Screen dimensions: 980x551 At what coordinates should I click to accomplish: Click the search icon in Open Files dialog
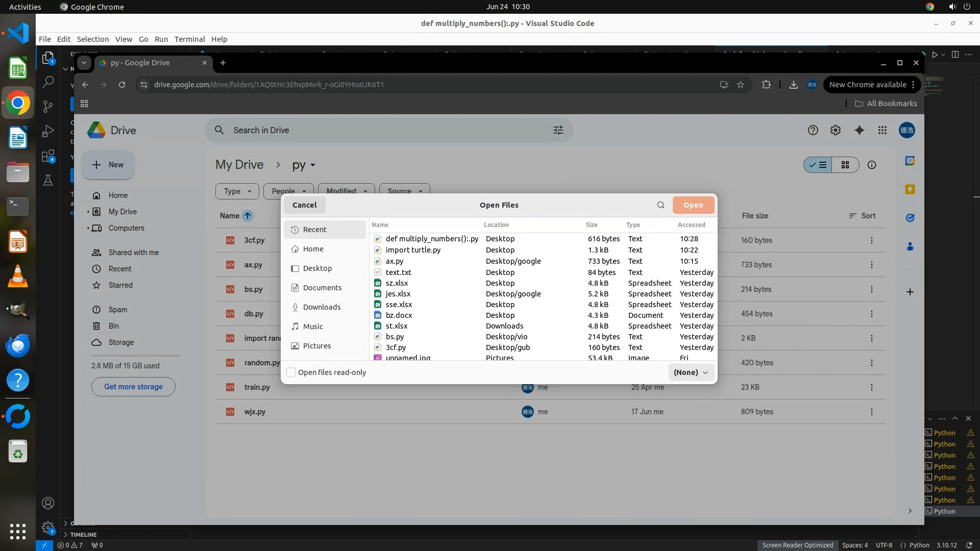pyautogui.click(x=660, y=205)
